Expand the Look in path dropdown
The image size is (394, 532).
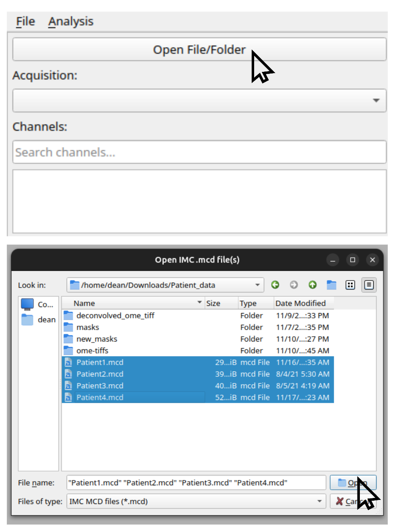[x=257, y=285]
